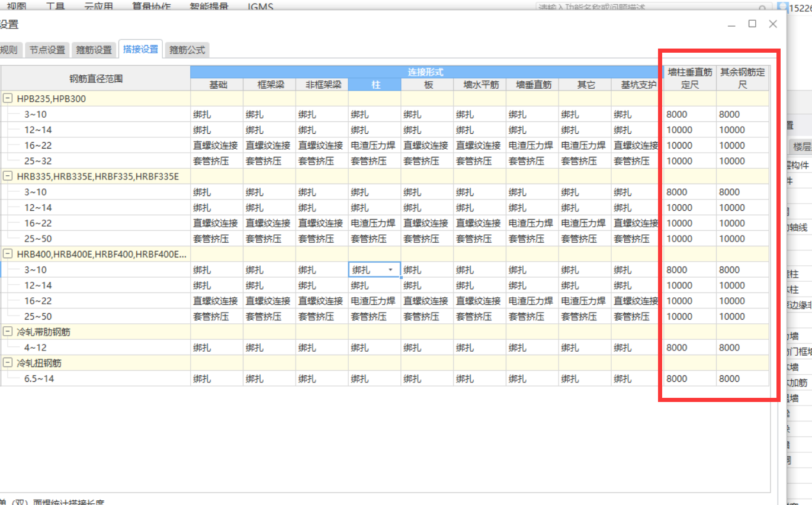Select the 楼层 tab in the background panel

[802, 146]
